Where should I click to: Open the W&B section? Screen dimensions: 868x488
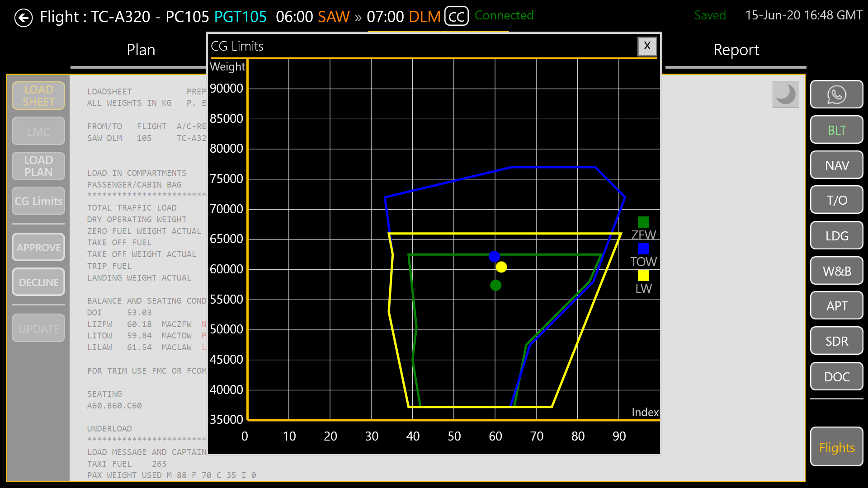836,271
